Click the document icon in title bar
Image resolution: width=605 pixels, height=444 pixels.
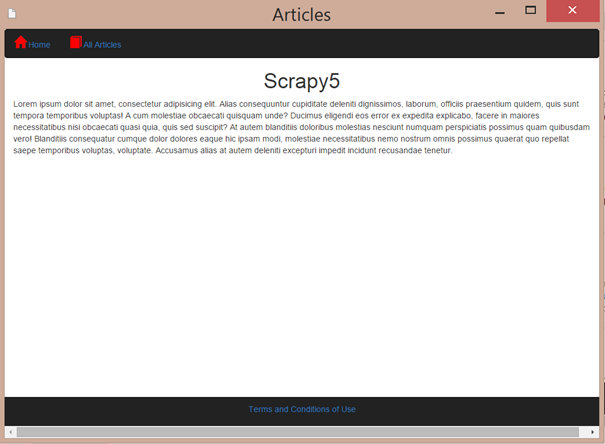pyautogui.click(x=11, y=14)
